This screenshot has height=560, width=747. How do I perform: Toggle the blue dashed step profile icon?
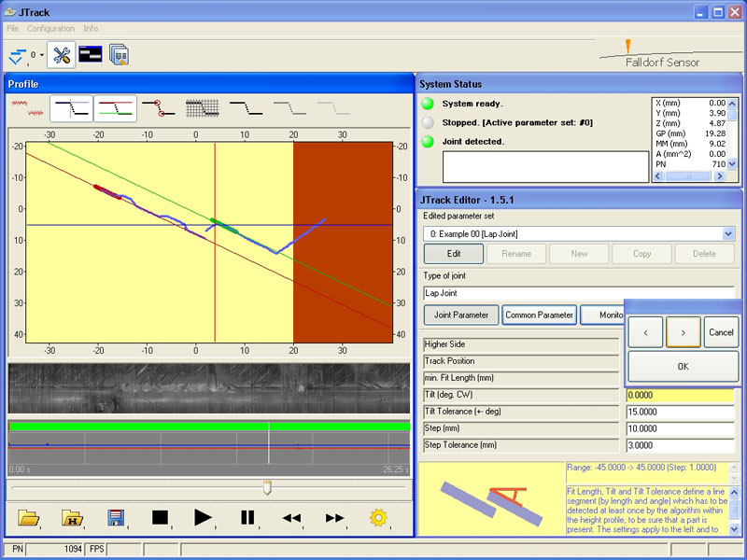coord(72,108)
